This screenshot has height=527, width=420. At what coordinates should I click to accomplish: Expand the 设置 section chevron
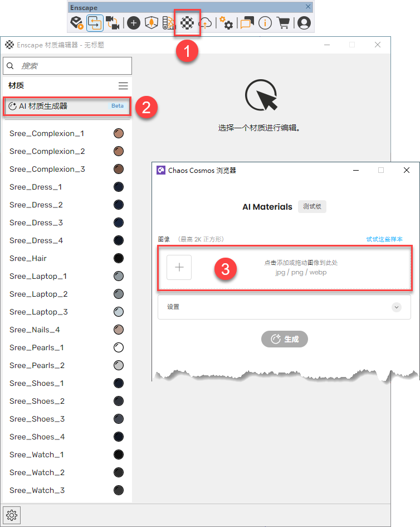tap(397, 307)
